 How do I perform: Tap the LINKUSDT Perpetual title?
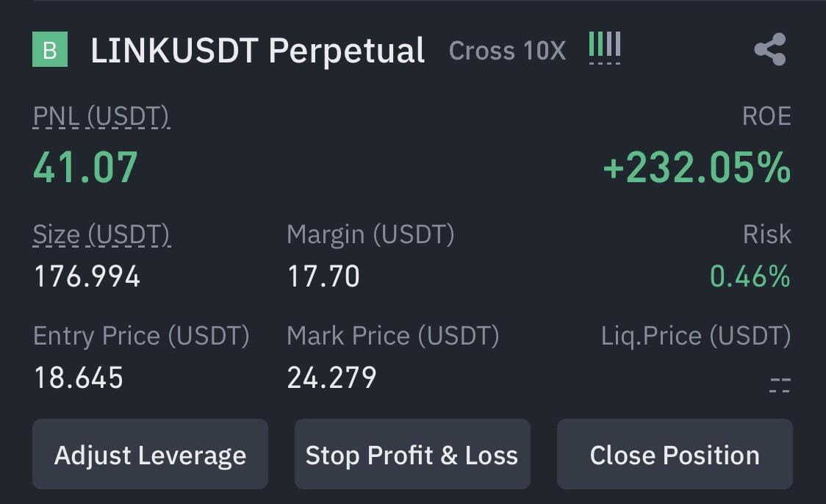(258, 51)
